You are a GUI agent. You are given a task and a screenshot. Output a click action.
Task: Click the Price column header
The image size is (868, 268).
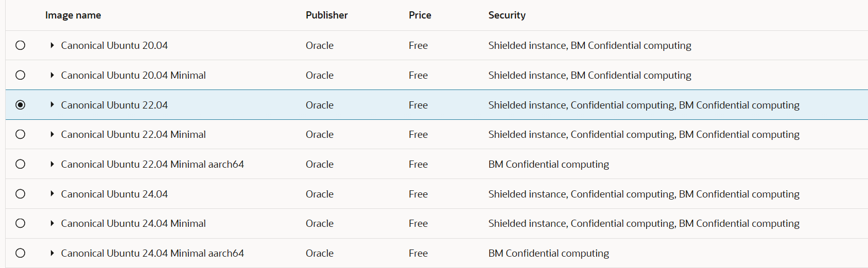(420, 15)
